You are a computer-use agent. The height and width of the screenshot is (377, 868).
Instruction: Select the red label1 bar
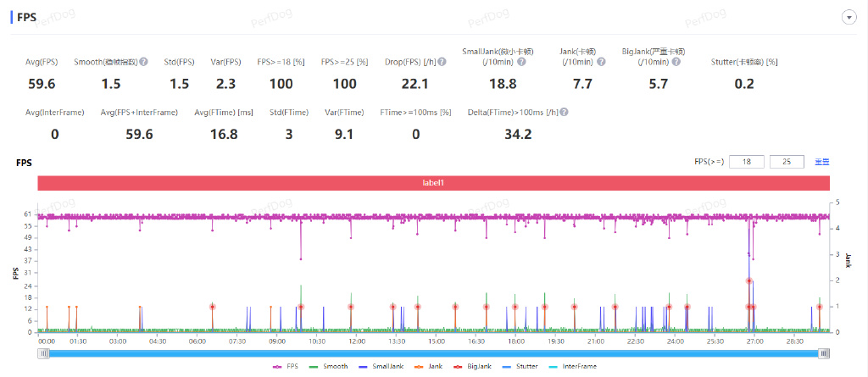click(x=433, y=182)
